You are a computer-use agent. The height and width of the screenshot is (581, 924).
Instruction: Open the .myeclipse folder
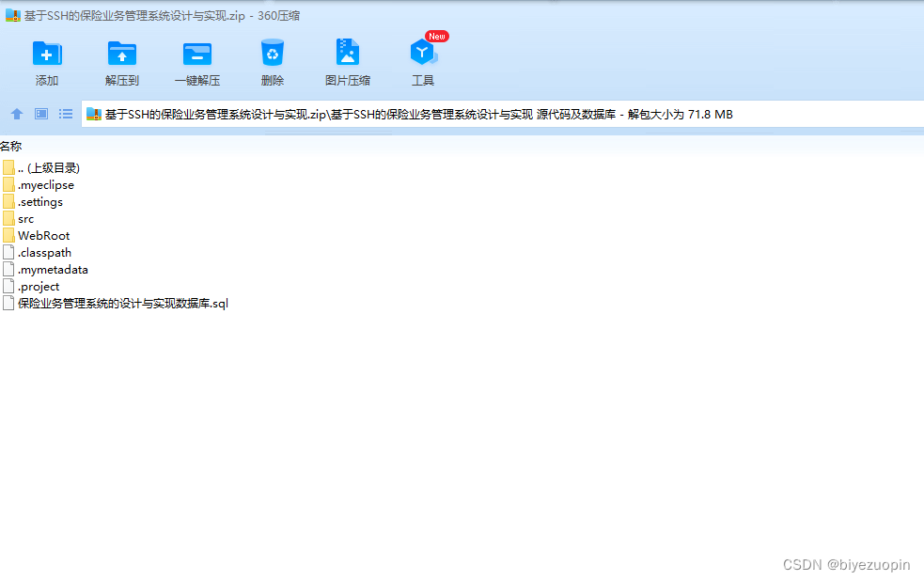click(45, 184)
